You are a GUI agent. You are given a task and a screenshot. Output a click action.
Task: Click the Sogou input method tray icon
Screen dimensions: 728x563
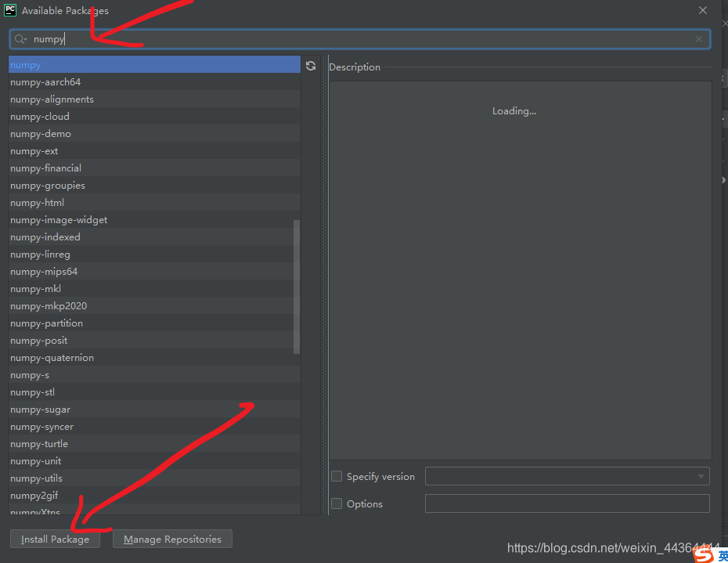(704, 554)
